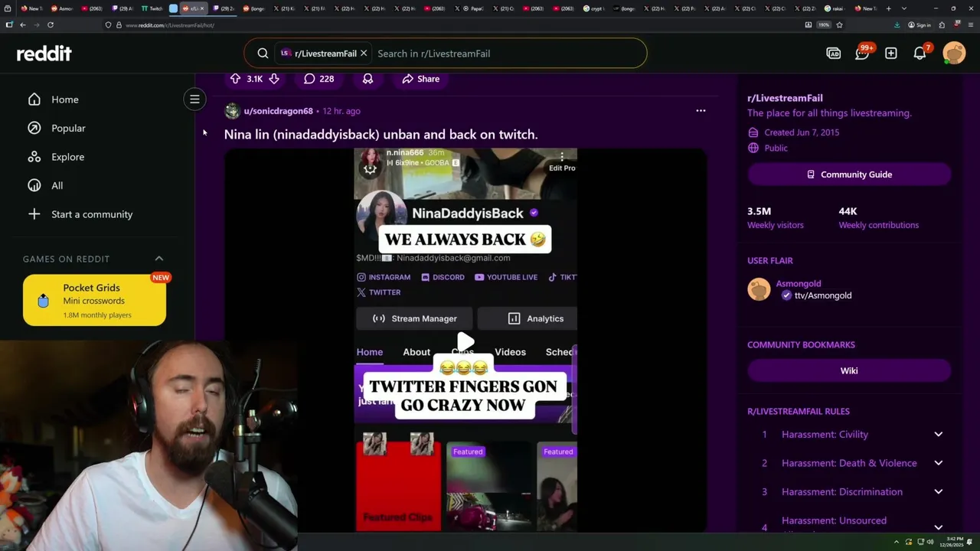This screenshot has width=980, height=551.
Task: Reset the 190% zoom level indicator
Action: coord(824,24)
